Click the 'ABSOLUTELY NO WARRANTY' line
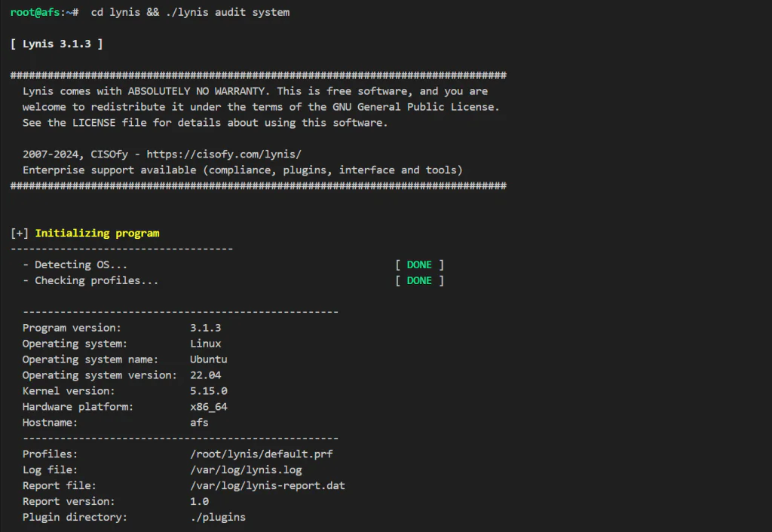The height and width of the screenshot is (532, 772). [x=255, y=91]
